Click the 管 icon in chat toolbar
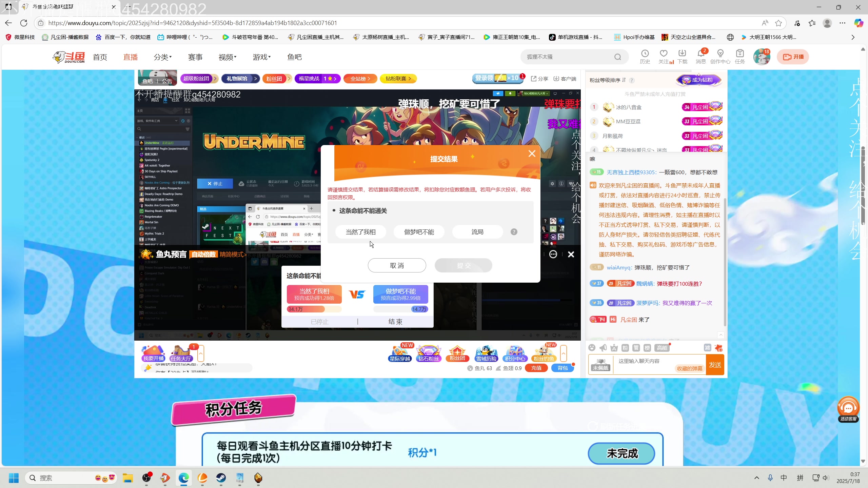This screenshot has width=868, height=488. (x=636, y=348)
